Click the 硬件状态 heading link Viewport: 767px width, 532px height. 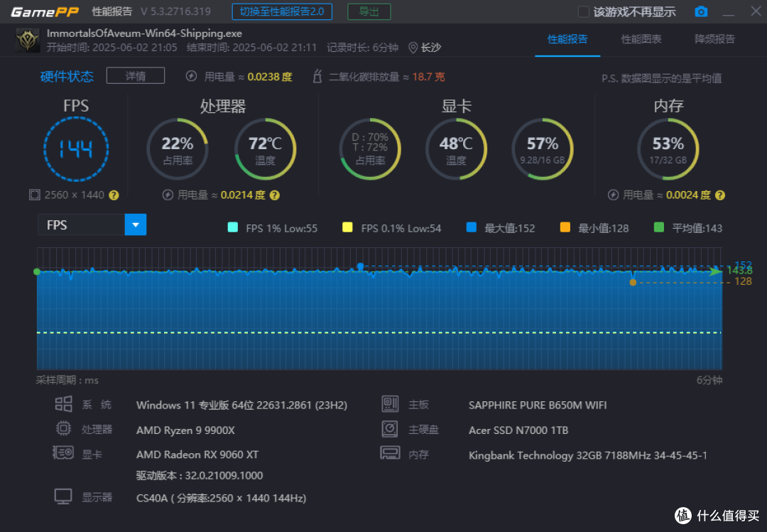coord(67,76)
